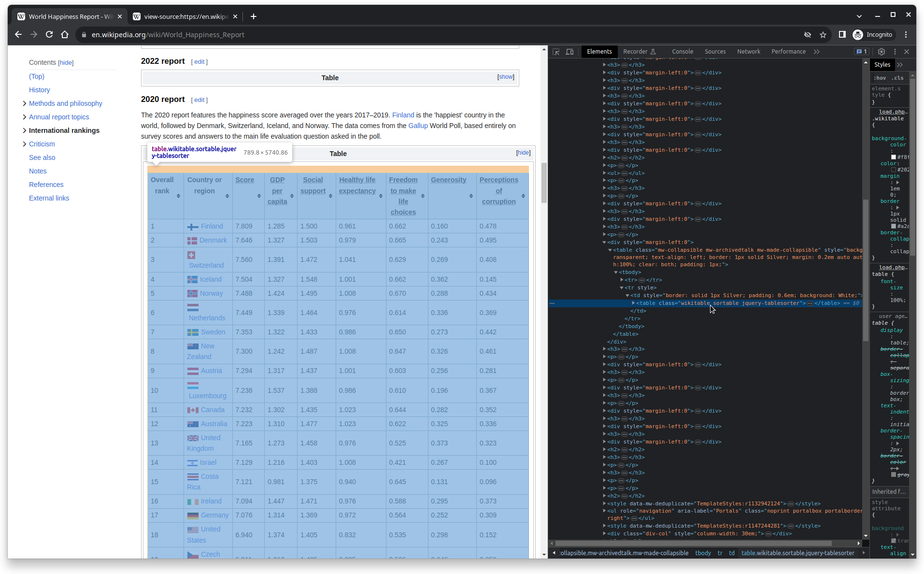924x574 pixels.
Task: Toggle the .cls class editor option
Action: coord(897,78)
